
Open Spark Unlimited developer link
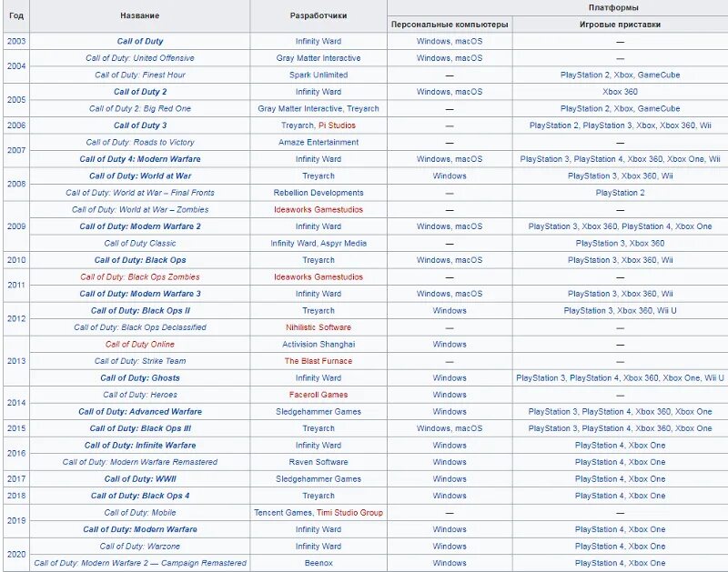pos(318,75)
